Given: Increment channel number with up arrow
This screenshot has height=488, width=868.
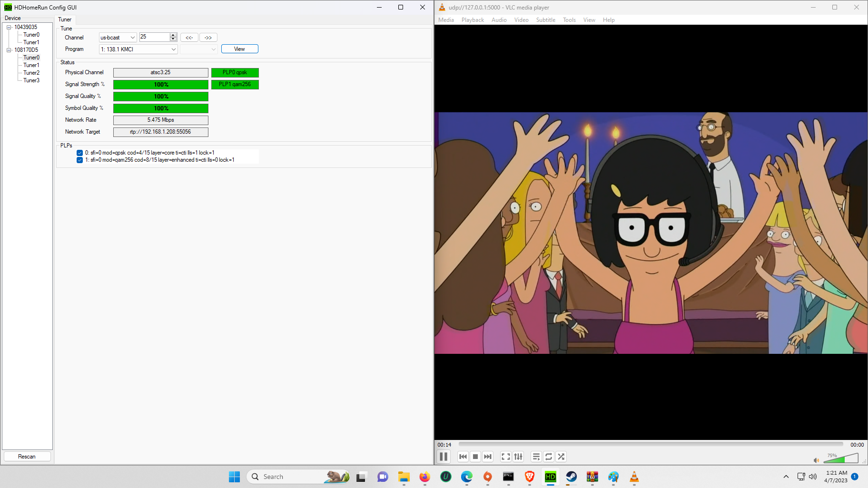Looking at the screenshot, I should 173,35.
